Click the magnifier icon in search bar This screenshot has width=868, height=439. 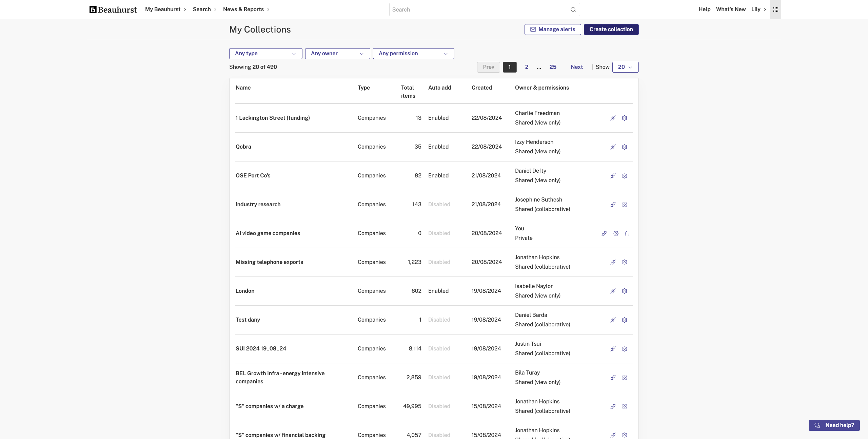pyautogui.click(x=573, y=9)
